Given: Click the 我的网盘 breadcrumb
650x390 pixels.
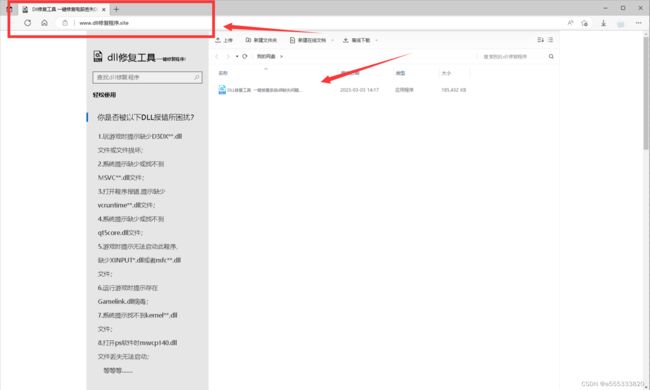Looking at the screenshot, I should (x=266, y=56).
